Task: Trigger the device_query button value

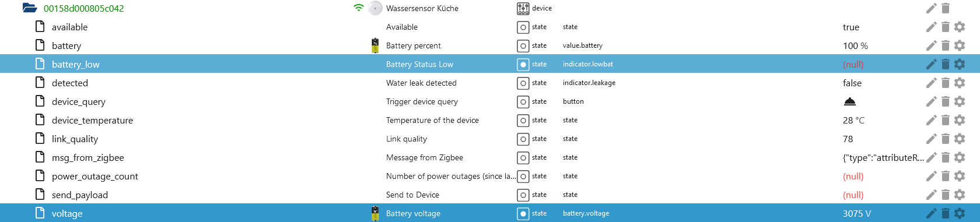Action: click(850, 101)
